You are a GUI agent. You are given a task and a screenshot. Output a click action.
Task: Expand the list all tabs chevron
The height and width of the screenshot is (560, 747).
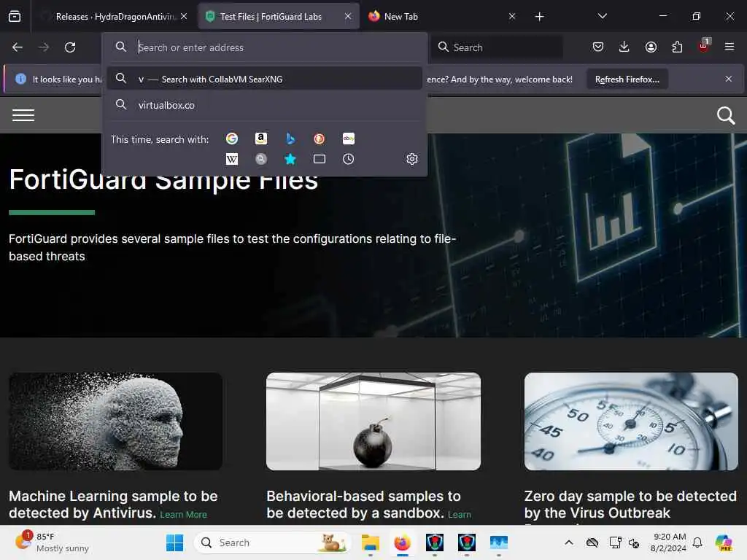[602, 16]
